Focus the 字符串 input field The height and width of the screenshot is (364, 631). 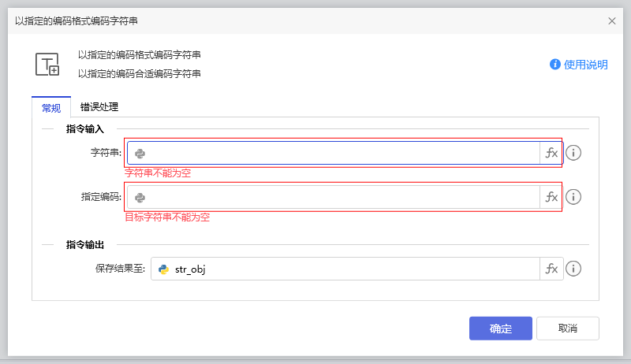pos(339,153)
